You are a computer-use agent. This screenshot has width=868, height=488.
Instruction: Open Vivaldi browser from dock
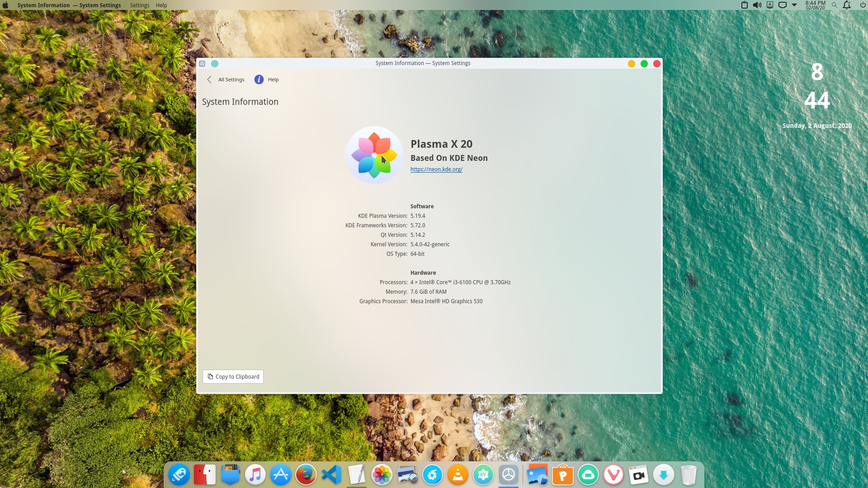(613, 475)
